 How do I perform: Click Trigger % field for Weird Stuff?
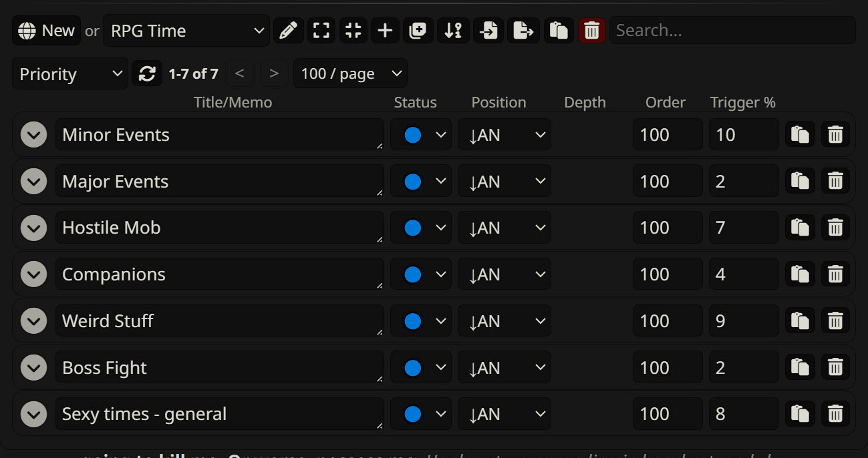[x=744, y=321]
